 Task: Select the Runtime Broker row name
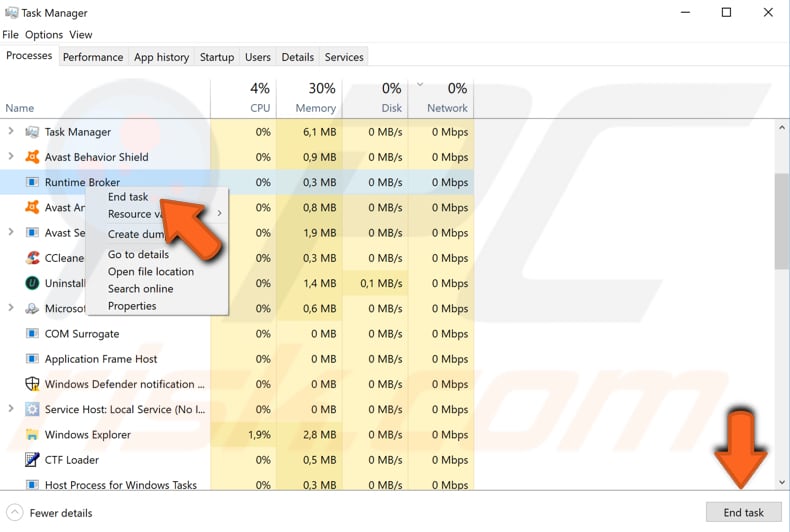coord(82,182)
